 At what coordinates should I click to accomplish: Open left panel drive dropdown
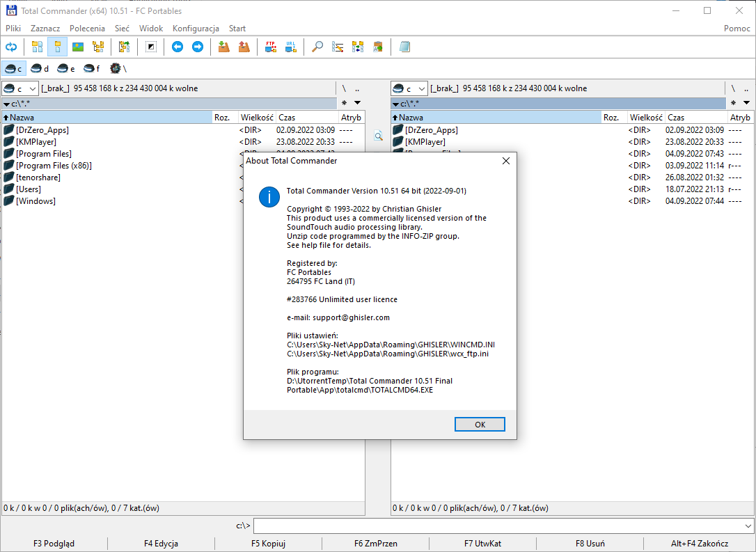19,88
